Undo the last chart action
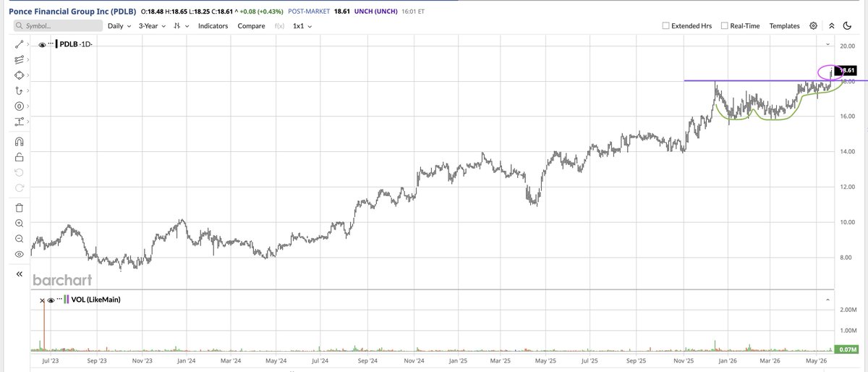Image resolution: width=868 pixels, height=372 pixels. pyautogui.click(x=19, y=172)
